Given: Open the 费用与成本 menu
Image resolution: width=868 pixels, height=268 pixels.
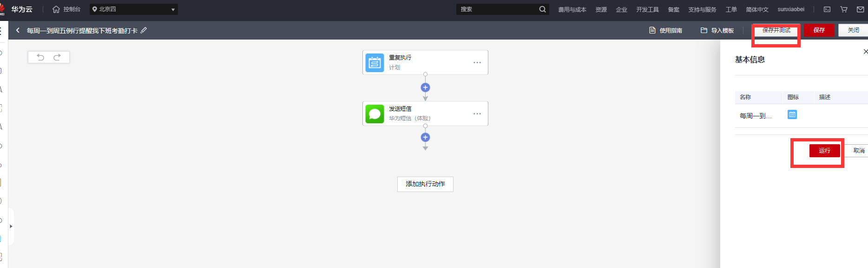Looking at the screenshot, I should [572, 10].
